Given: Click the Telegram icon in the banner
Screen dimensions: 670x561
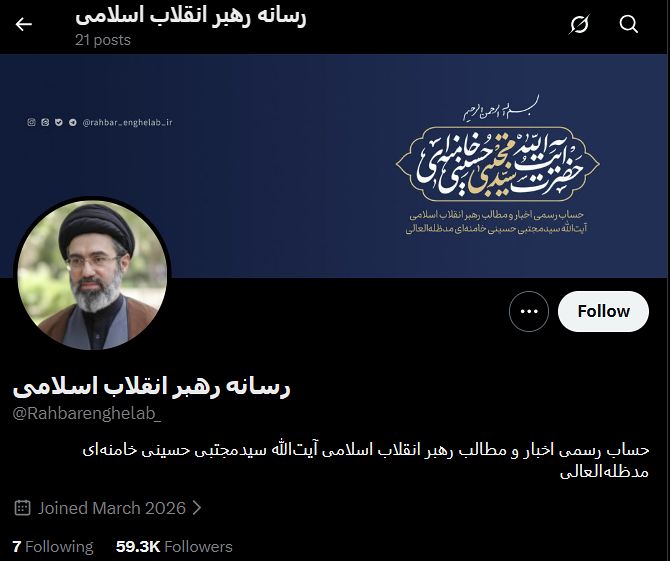Looking at the screenshot, I should click(x=73, y=122).
